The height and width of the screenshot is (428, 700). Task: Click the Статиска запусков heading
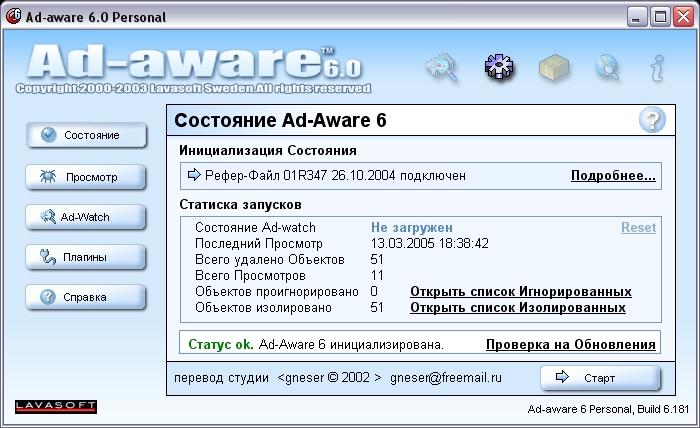pyautogui.click(x=240, y=204)
